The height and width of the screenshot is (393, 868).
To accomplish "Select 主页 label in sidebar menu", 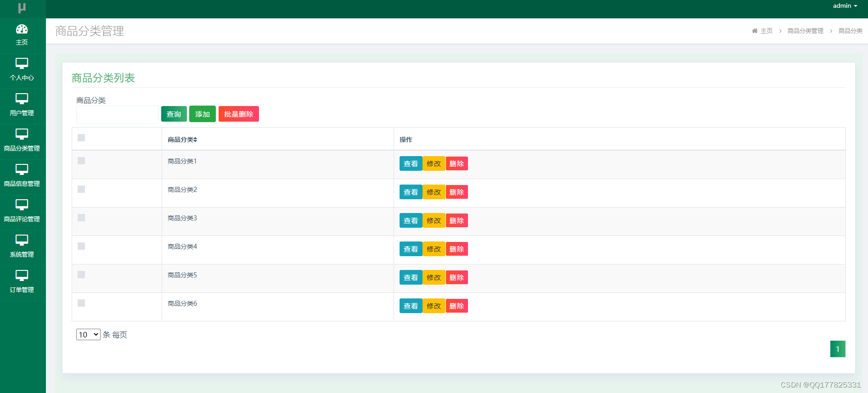I will tap(22, 42).
